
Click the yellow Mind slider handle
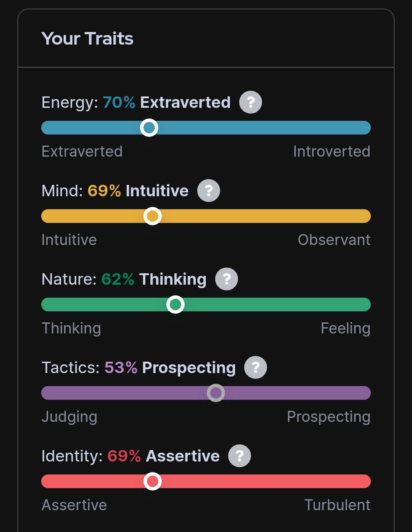153,216
